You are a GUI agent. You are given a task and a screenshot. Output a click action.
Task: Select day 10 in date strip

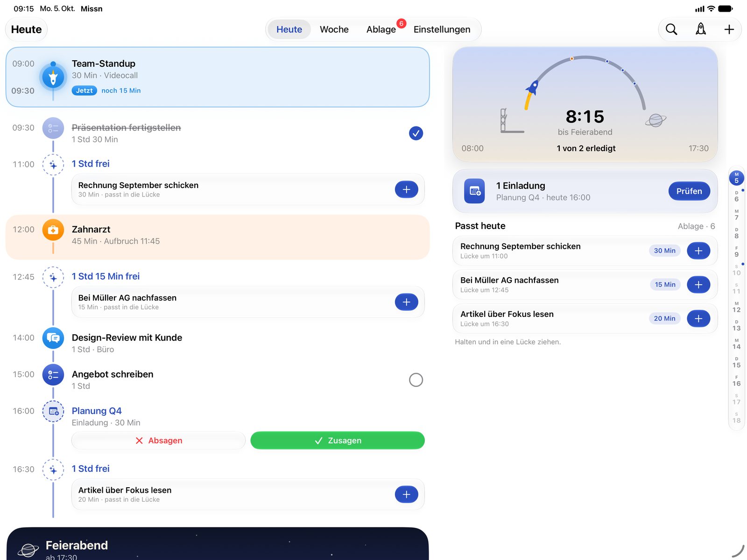click(736, 270)
